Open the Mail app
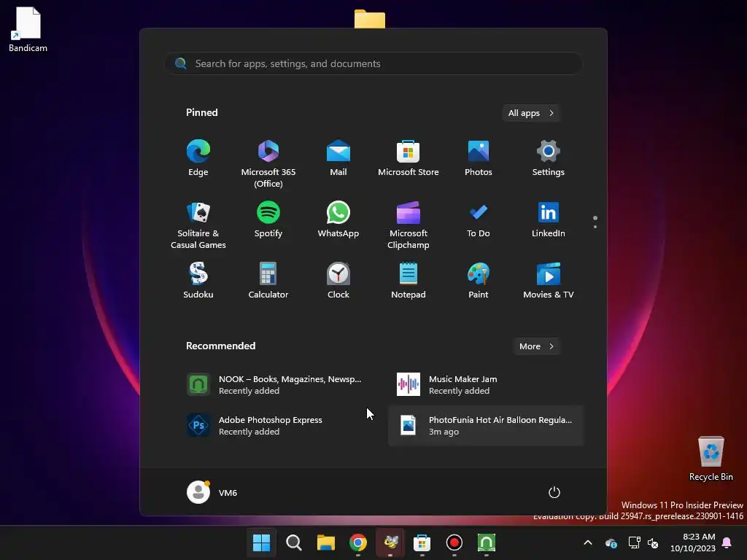Viewport: 747px width, 560px height. (338, 158)
